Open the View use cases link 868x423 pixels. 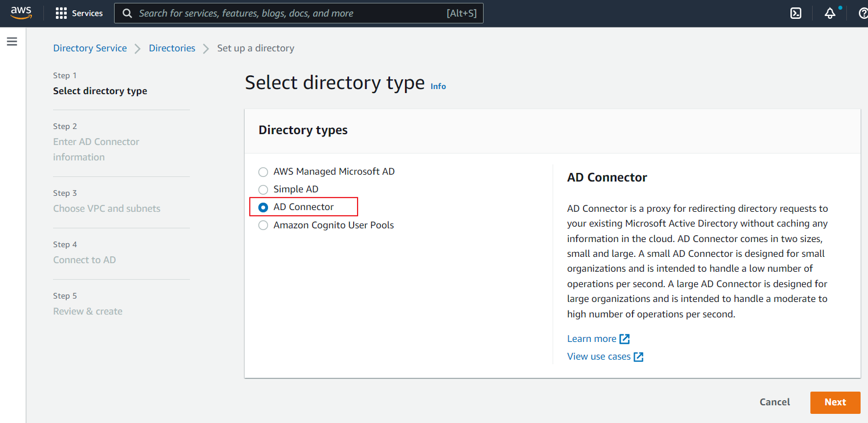point(598,357)
